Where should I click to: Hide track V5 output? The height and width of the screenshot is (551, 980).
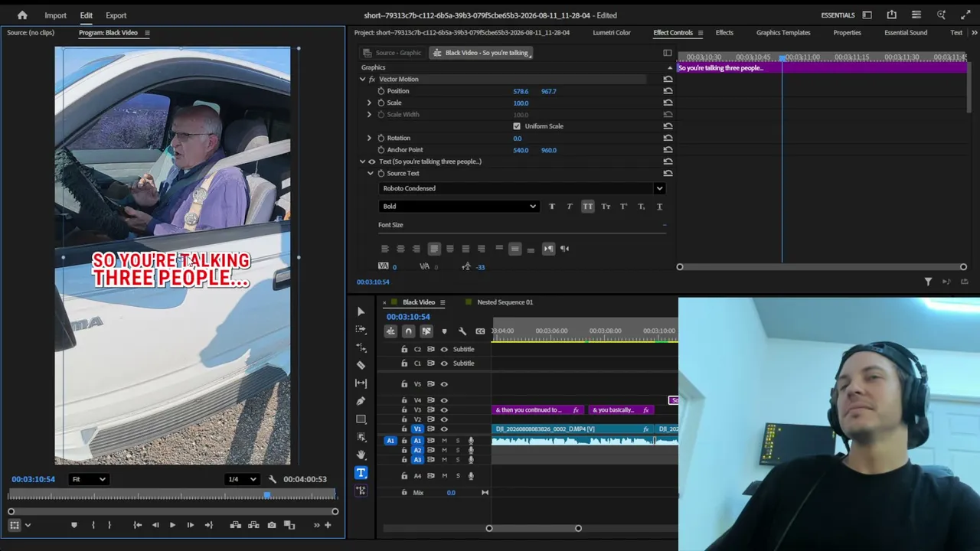pos(444,384)
